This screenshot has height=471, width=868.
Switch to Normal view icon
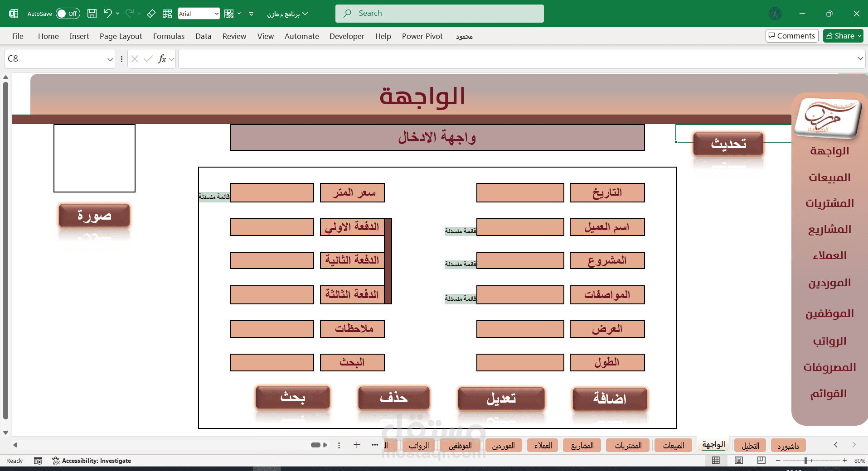click(x=716, y=461)
